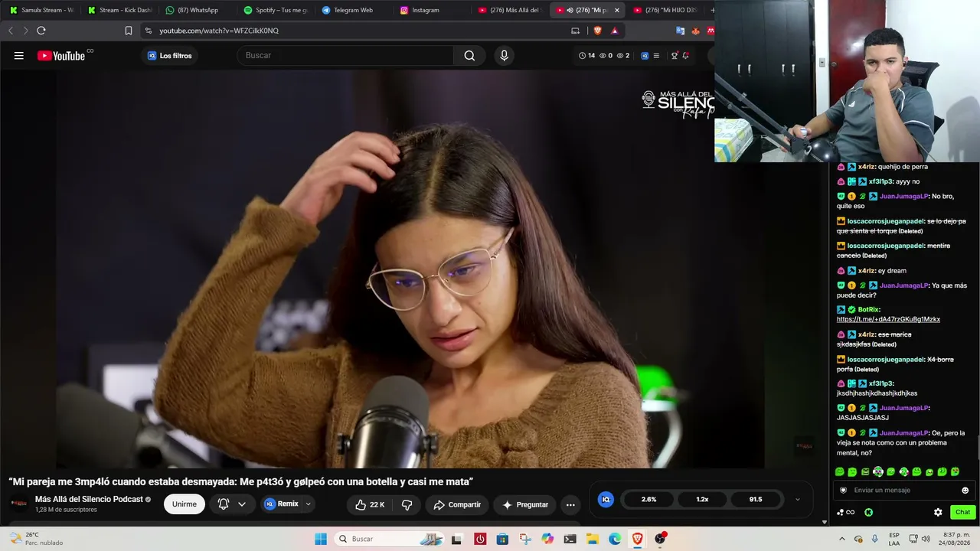Open Windows Start menu

(x=321, y=539)
